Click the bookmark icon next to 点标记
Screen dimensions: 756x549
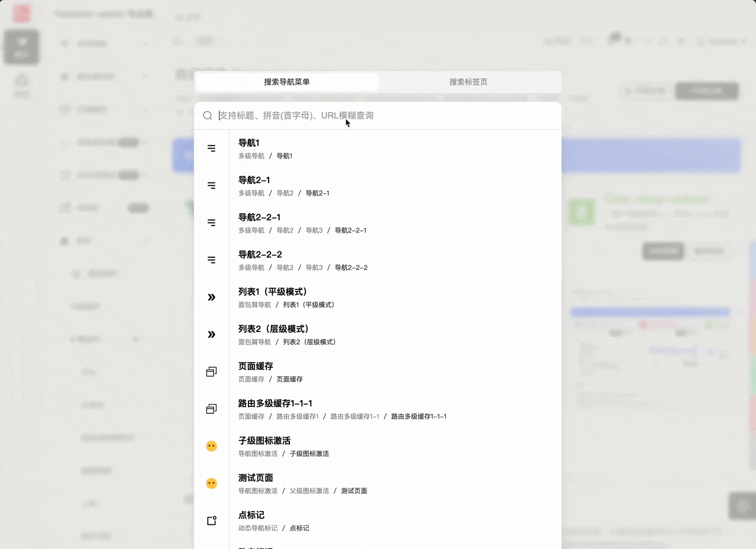click(212, 520)
